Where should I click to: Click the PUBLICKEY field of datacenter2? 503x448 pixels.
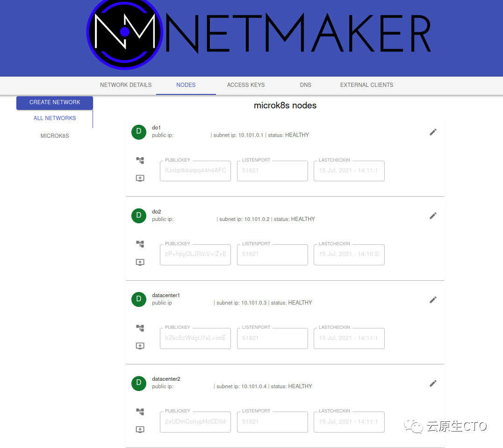click(x=195, y=422)
